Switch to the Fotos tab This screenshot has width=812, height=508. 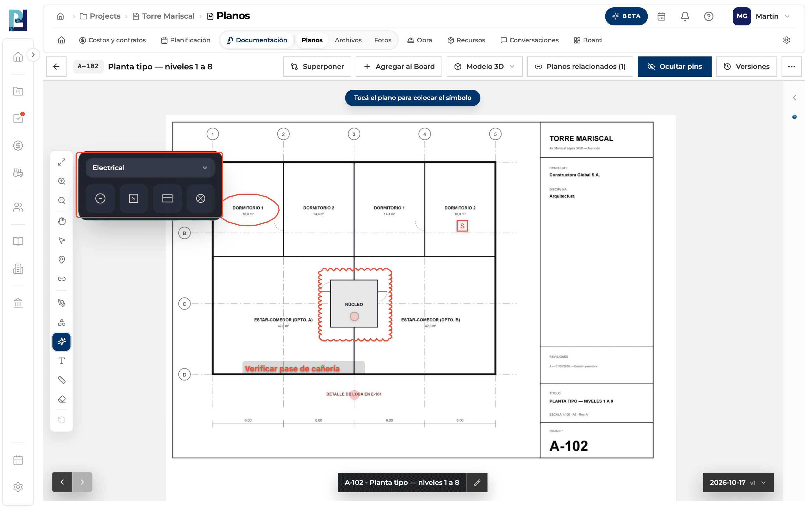click(x=383, y=40)
